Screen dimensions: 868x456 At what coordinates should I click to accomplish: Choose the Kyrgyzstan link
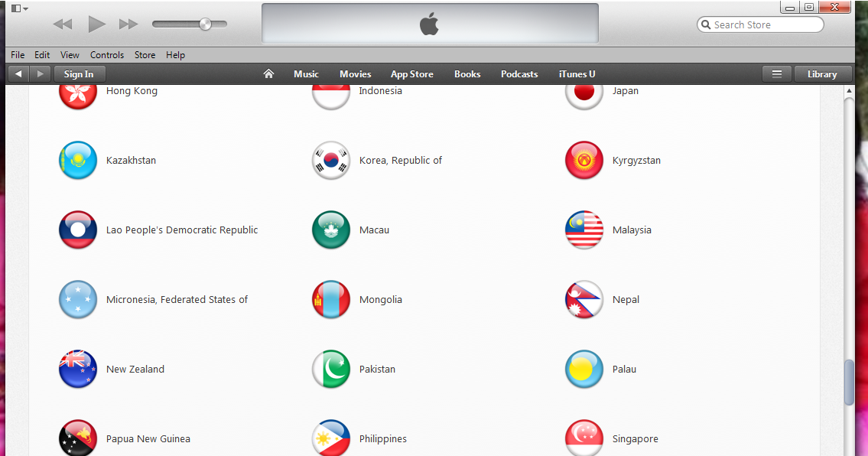pyautogui.click(x=636, y=161)
